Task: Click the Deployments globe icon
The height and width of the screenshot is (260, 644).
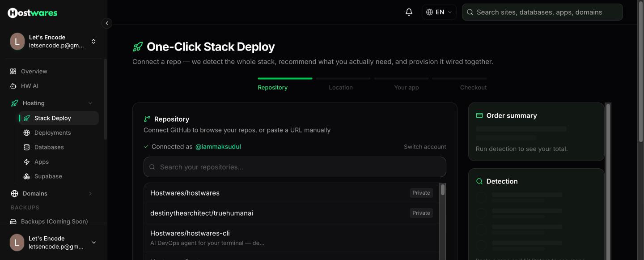Action: pyautogui.click(x=27, y=132)
